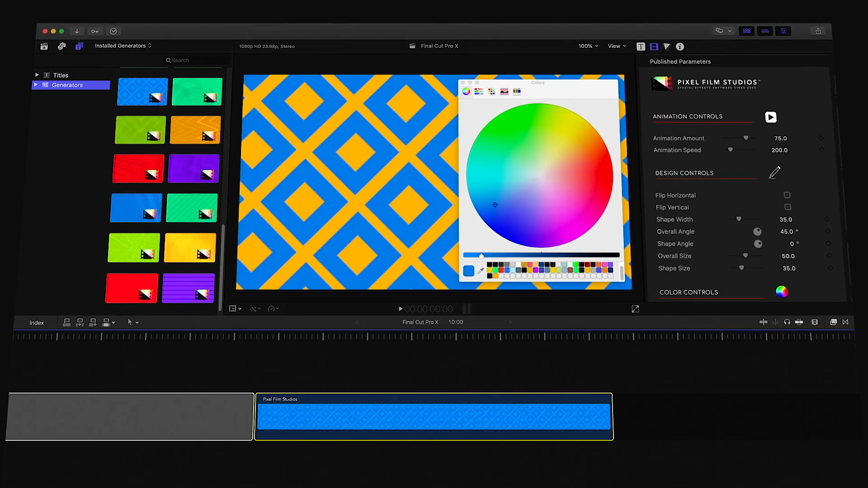
Task: Click the Connect clip to storyline icon
Action: 66,322
